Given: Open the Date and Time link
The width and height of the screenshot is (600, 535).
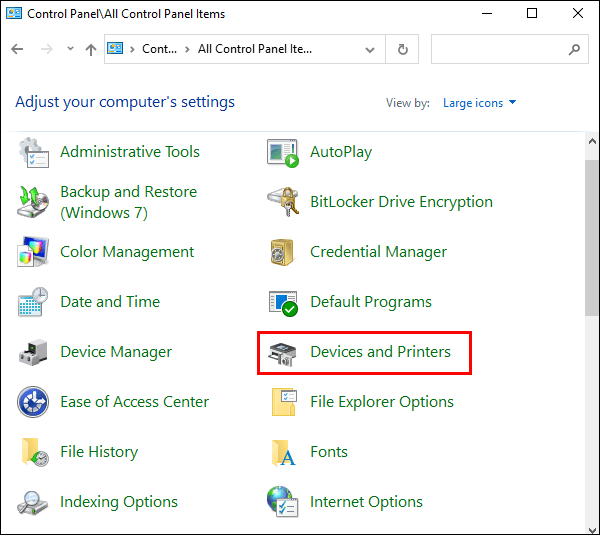Looking at the screenshot, I should (x=110, y=302).
